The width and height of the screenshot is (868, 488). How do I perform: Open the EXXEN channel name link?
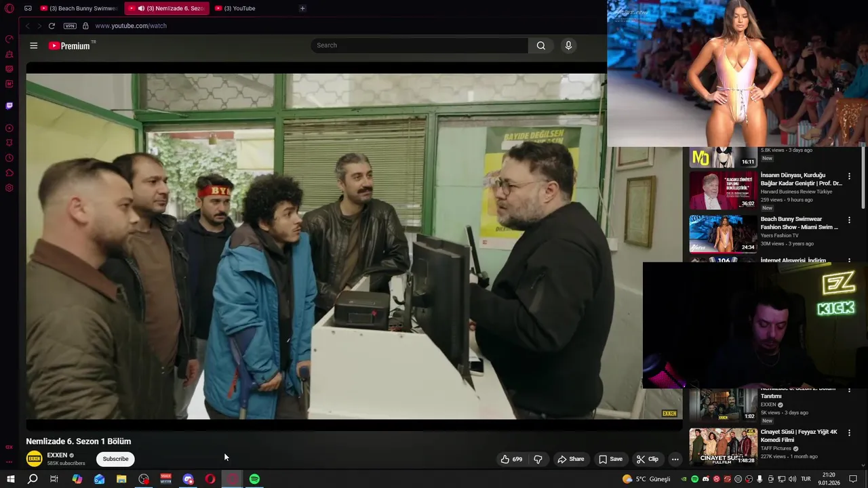click(x=57, y=455)
